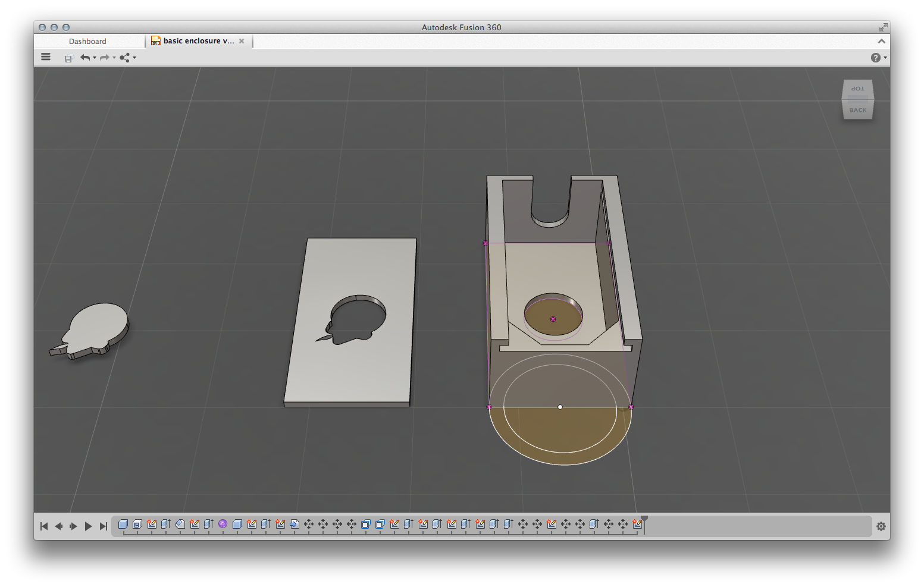924x587 pixels.
Task: Step forward one timeline feature
Action: (x=73, y=526)
